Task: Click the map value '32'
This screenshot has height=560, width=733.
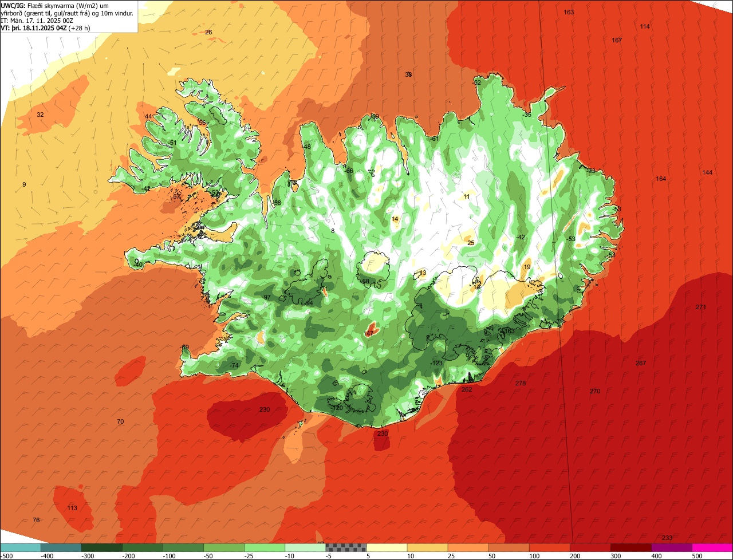Action: 40,115
